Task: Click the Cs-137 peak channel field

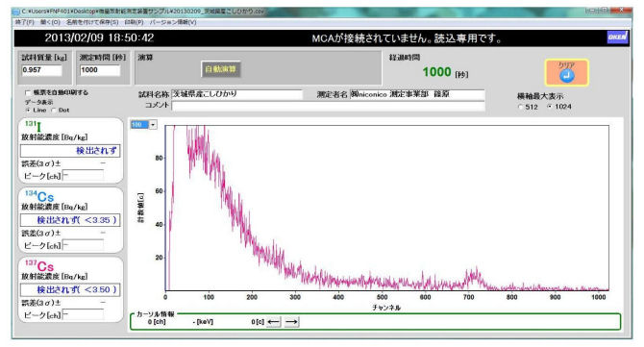Action: 83,315
